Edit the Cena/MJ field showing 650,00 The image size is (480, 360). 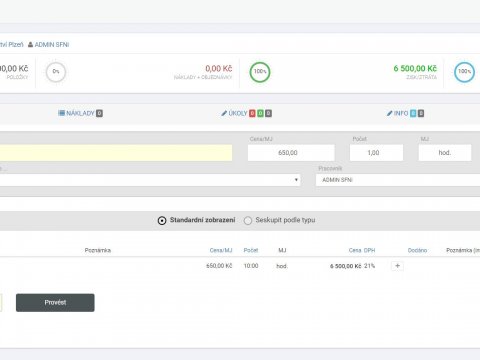[x=291, y=153]
